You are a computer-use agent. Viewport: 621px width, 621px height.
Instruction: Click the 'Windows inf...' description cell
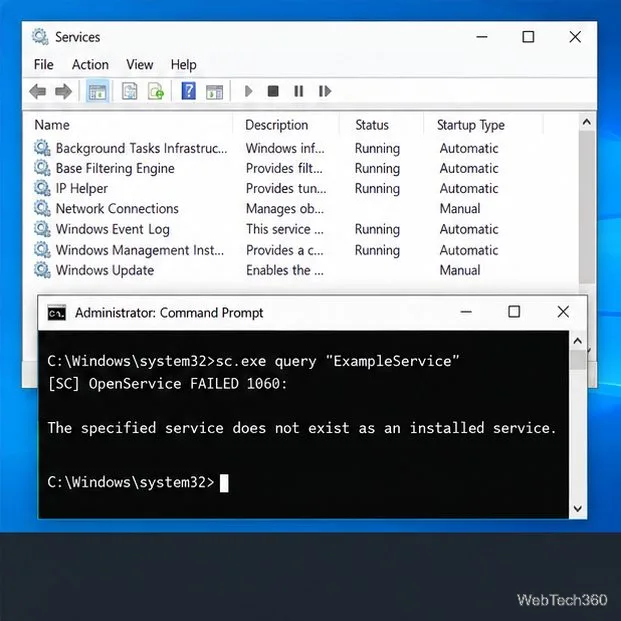pos(285,148)
